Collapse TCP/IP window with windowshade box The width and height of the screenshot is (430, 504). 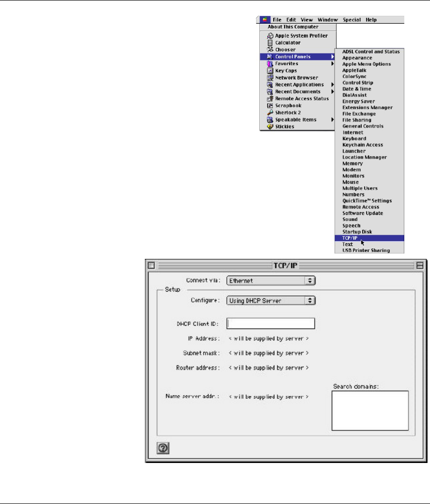click(420, 265)
